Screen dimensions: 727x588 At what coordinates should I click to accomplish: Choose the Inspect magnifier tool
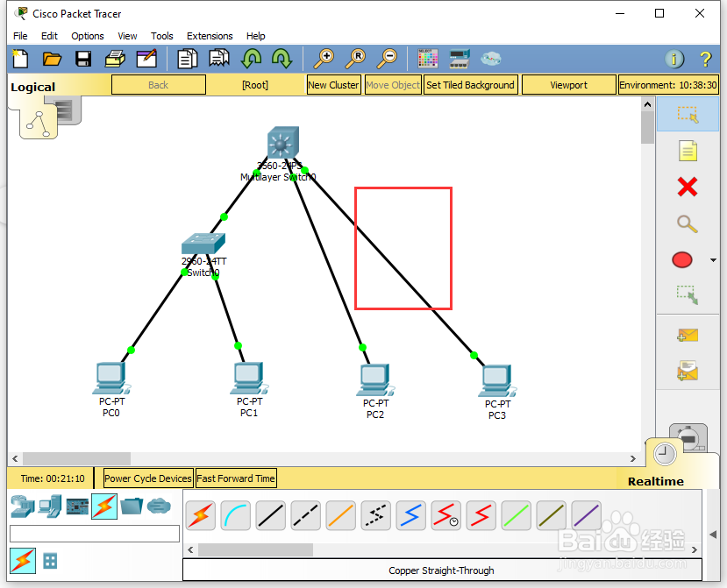coord(688,224)
